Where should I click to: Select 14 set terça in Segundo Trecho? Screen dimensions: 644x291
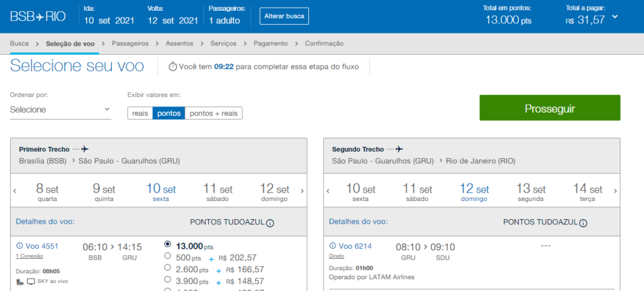[588, 193]
